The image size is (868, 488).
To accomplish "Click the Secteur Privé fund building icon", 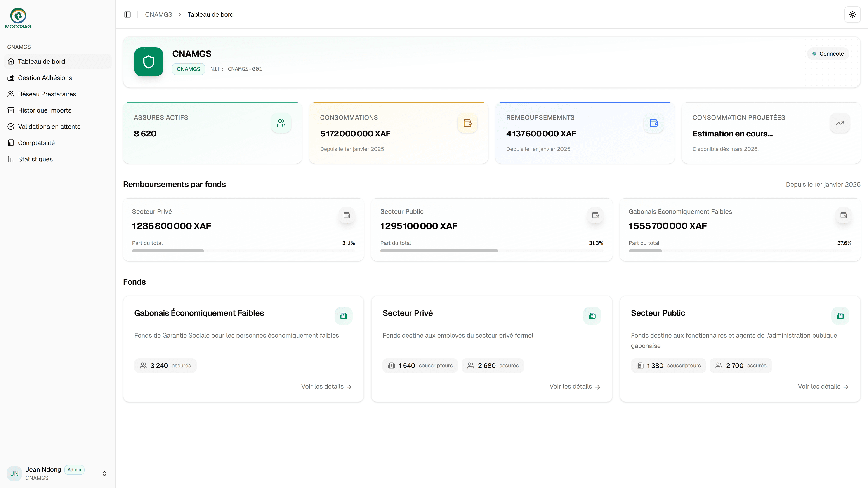I will [592, 316].
